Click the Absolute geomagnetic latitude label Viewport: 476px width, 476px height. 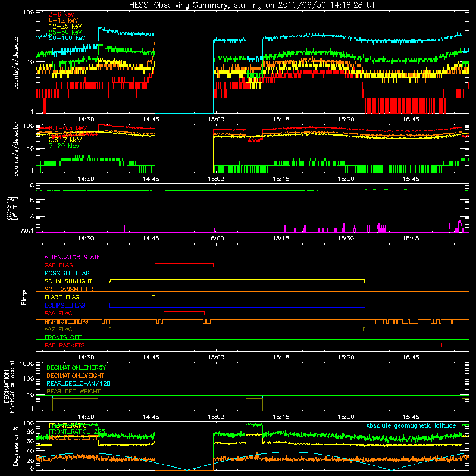coord(411,425)
